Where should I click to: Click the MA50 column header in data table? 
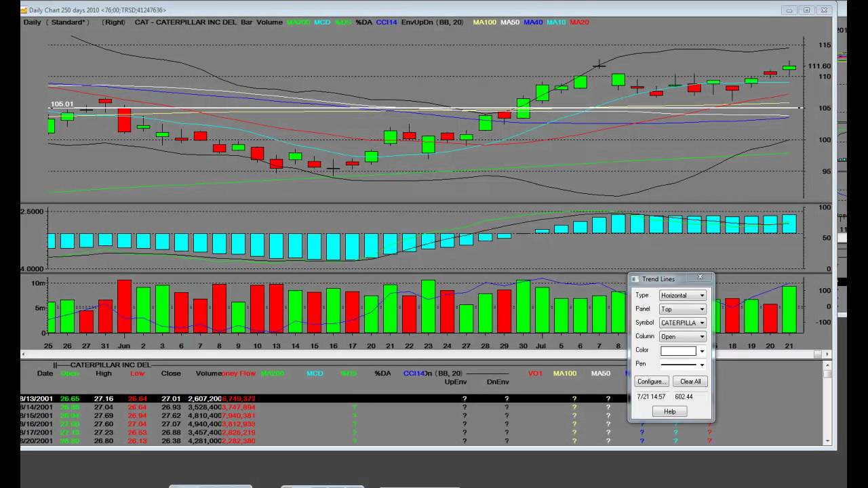tap(601, 373)
